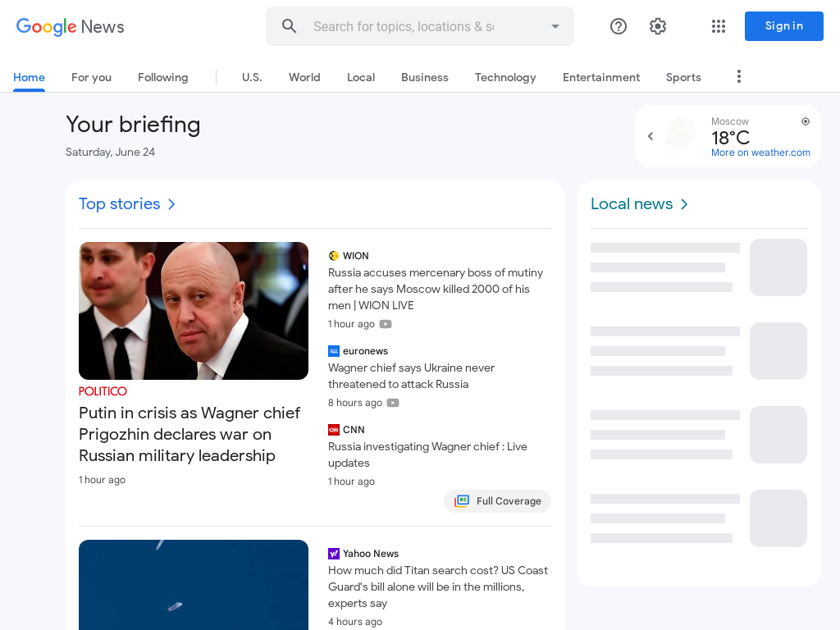Click the euronews source icon
This screenshot has width=840, height=630.
(334, 351)
